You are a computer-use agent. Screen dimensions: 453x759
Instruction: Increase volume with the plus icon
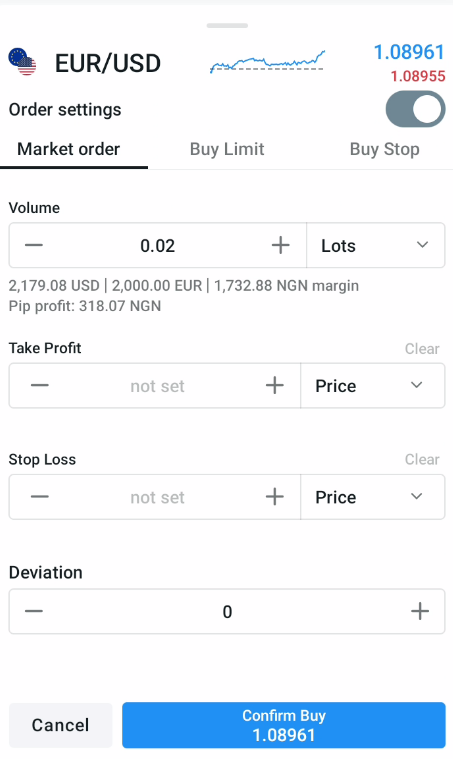click(280, 245)
